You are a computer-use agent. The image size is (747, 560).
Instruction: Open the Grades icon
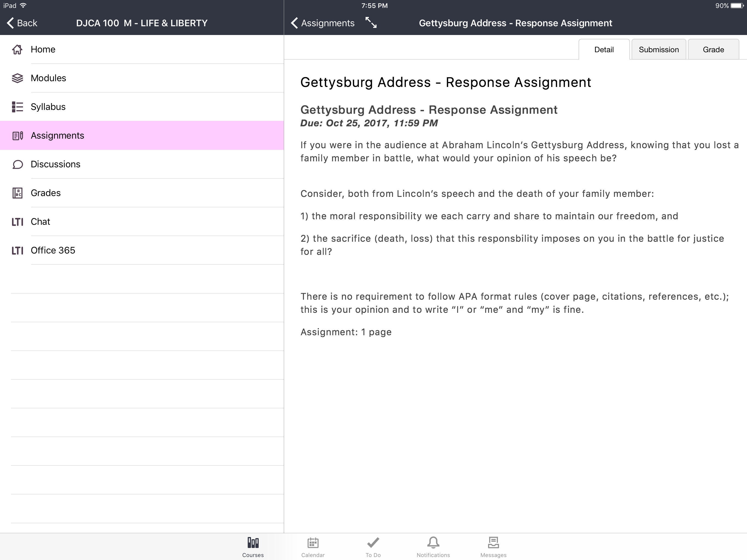(17, 193)
